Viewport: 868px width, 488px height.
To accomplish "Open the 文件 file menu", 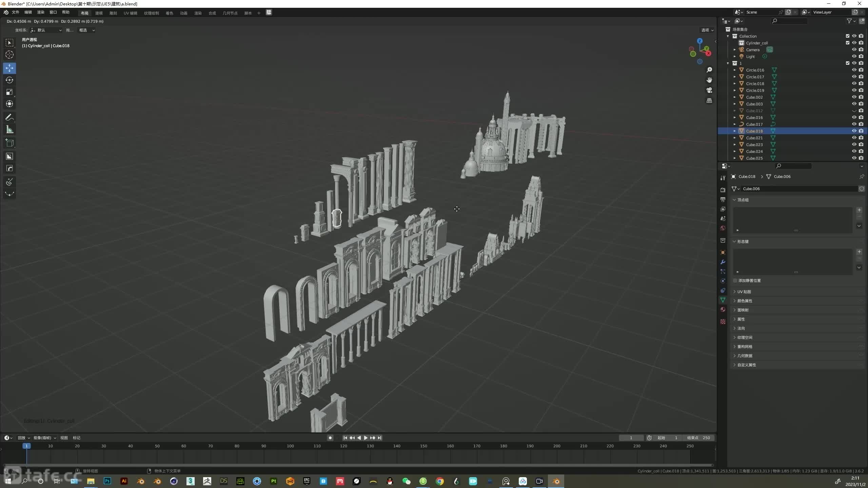I will tap(16, 13).
